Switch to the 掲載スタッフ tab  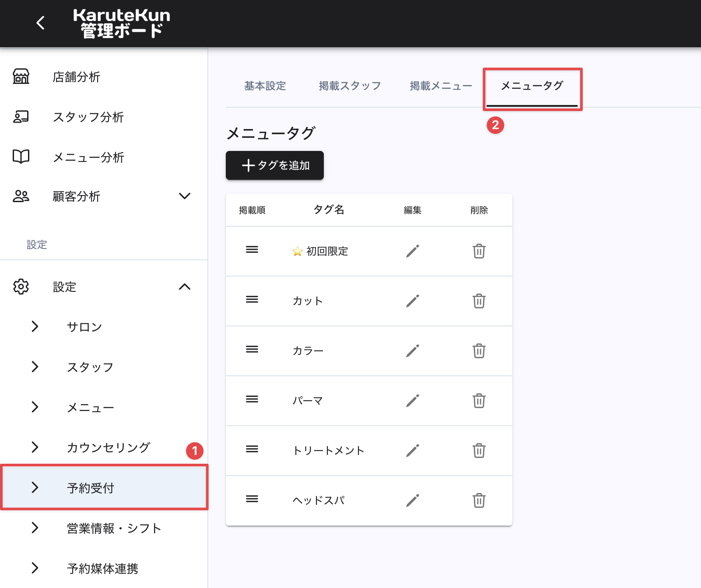tap(350, 86)
